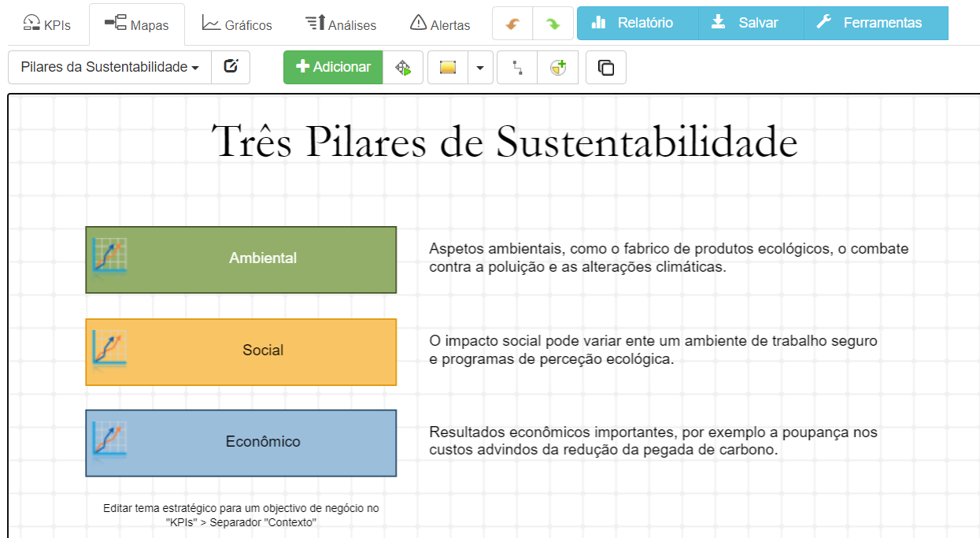The image size is (980, 538).
Task: Salvar the current strategy map
Action: [x=749, y=24]
